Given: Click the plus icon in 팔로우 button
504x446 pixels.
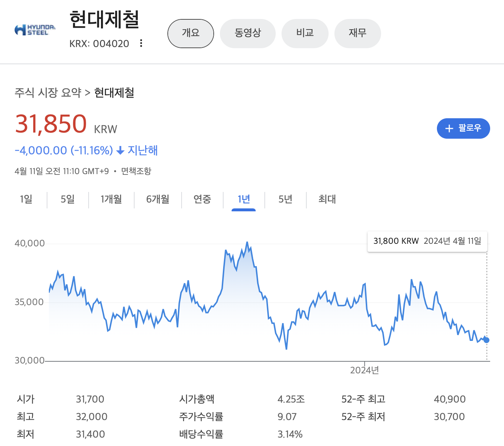Looking at the screenshot, I should pos(449,128).
